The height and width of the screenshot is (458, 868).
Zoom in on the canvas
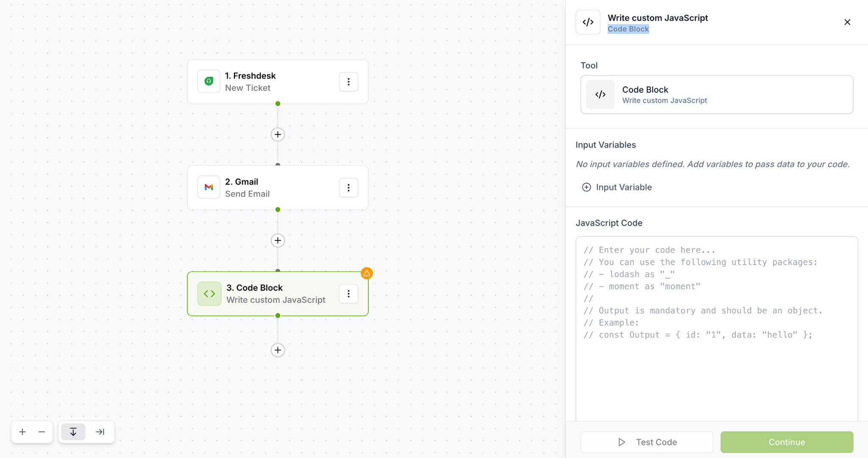click(22, 432)
